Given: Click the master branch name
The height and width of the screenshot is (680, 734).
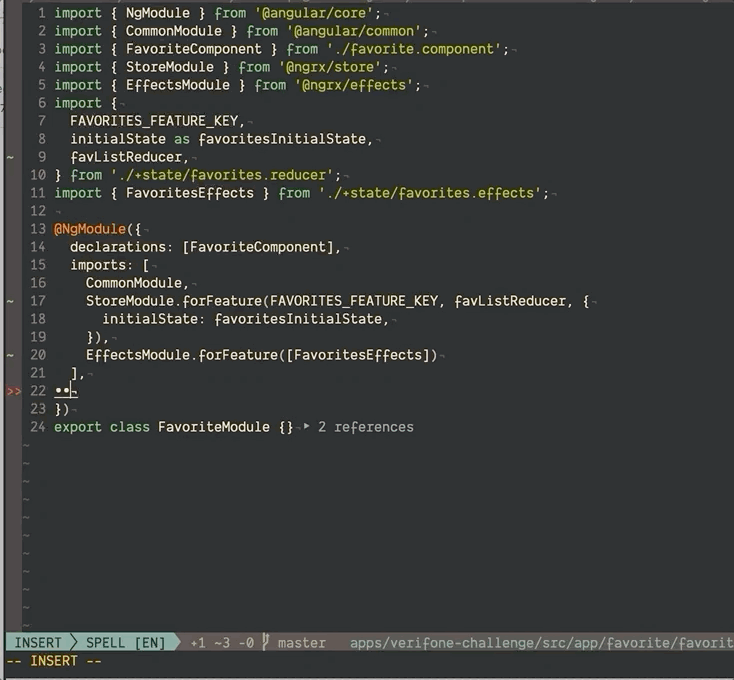Looking at the screenshot, I should pyautogui.click(x=301, y=643).
